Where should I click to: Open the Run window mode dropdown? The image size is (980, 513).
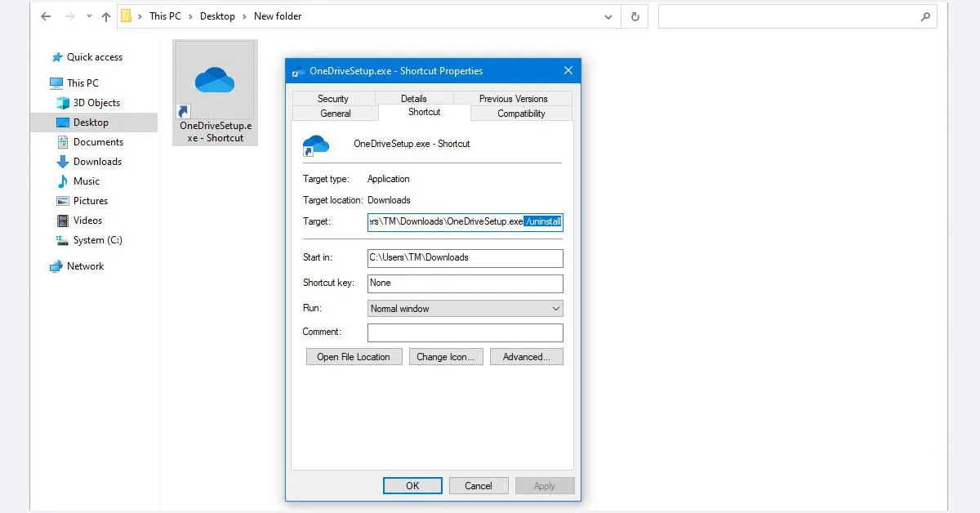pos(465,309)
